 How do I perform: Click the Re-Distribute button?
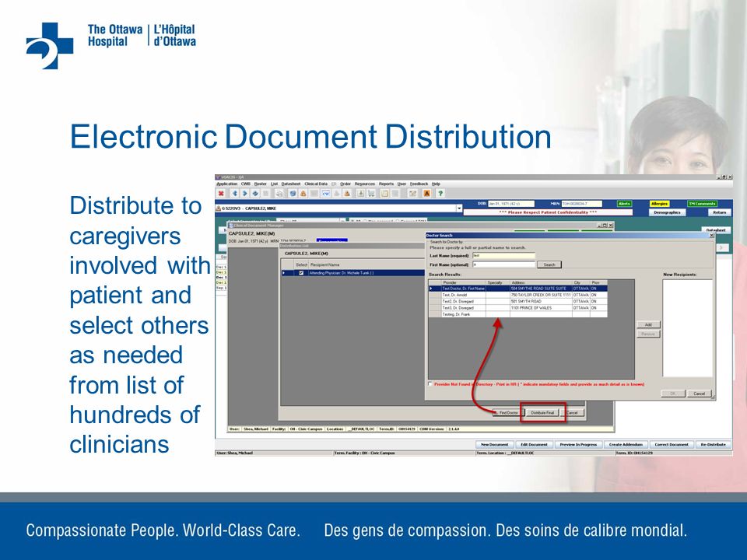[x=713, y=444]
